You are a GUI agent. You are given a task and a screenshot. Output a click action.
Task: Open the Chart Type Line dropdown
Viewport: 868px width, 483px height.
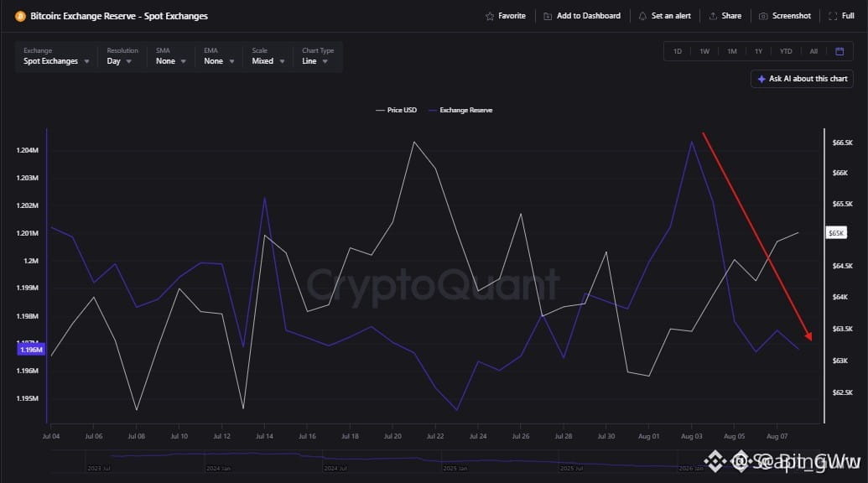318,56
